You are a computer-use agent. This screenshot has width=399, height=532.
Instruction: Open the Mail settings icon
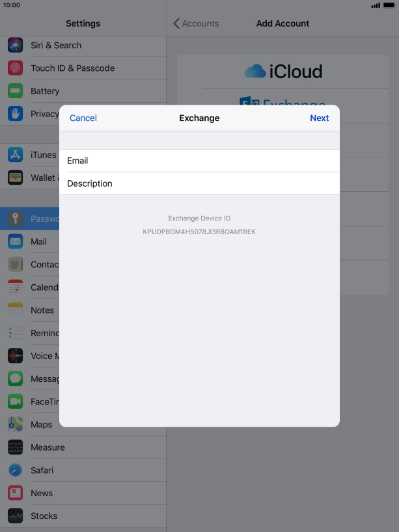coord(15,241)
